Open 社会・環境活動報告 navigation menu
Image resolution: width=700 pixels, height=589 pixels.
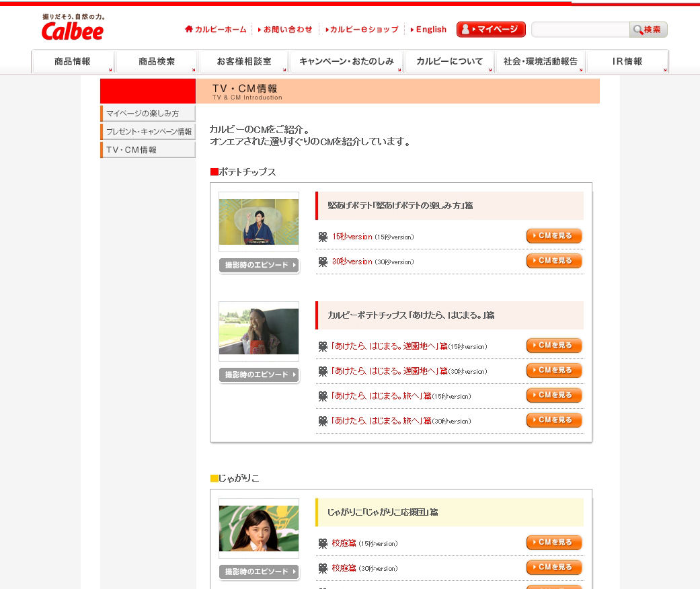(x=540, y=61)
